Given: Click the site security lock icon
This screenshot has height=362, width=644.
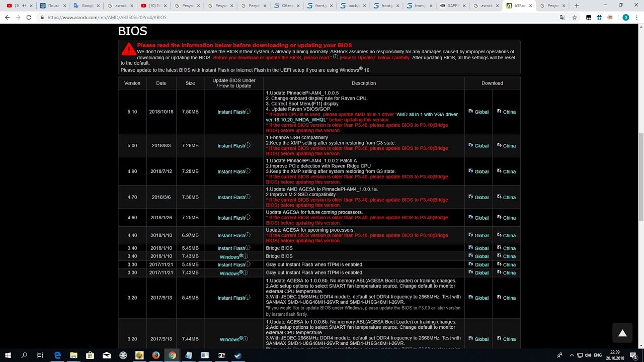Looking at the screenshot, I should pos(42,17).
